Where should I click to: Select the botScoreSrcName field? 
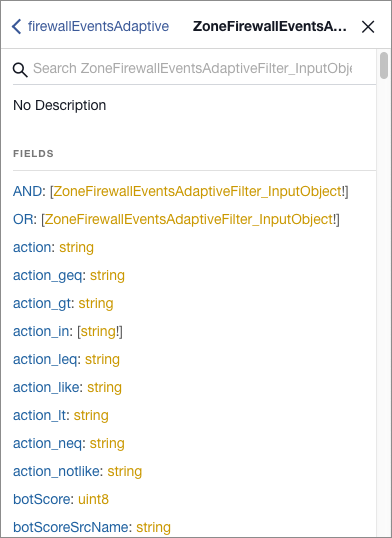click(71, 528)
